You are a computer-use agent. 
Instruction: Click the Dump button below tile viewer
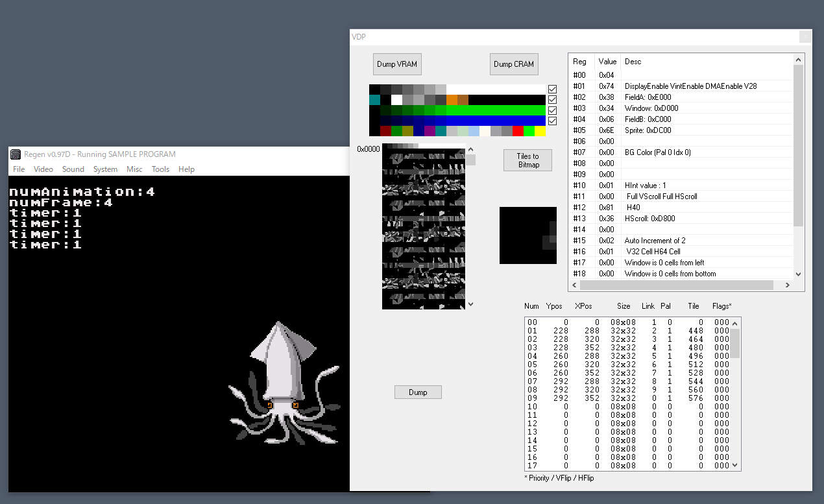click(x=418, y=392)
